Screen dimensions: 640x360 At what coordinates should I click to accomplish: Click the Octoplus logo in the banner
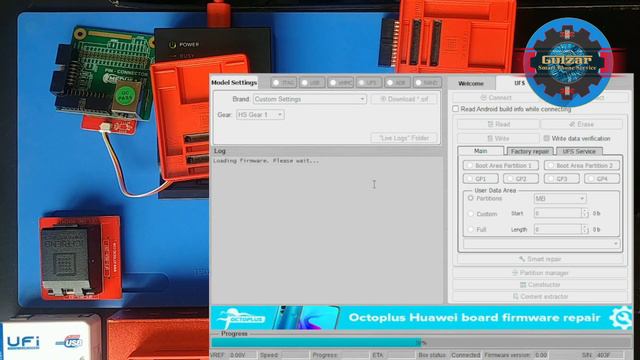242,318
